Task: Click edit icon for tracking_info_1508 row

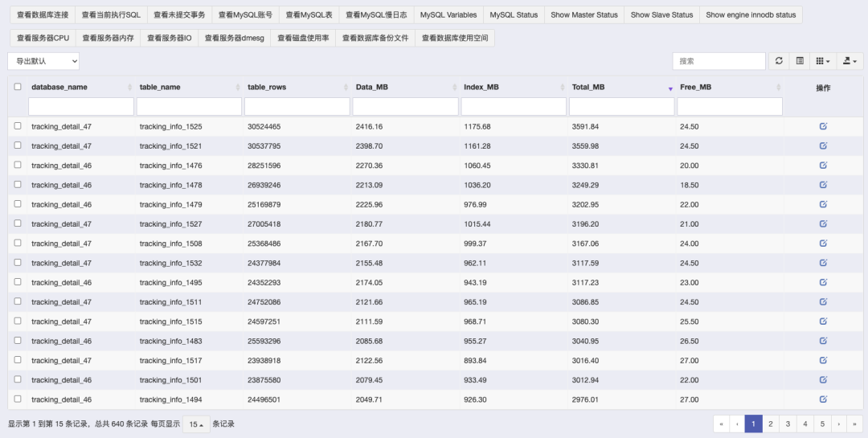Action: coord(823,244)
